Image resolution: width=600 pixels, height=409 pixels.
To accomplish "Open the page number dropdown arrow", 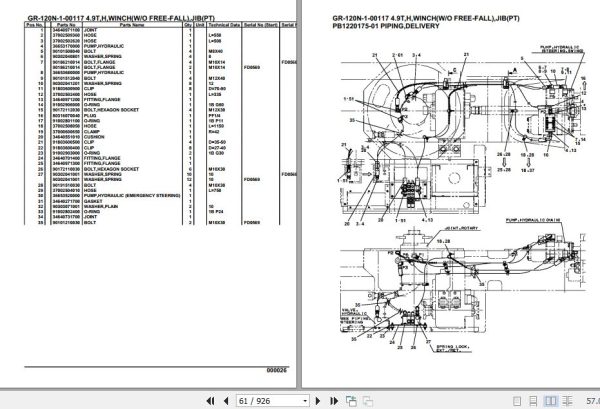I will pyautogui.click(x=305, y=401).
